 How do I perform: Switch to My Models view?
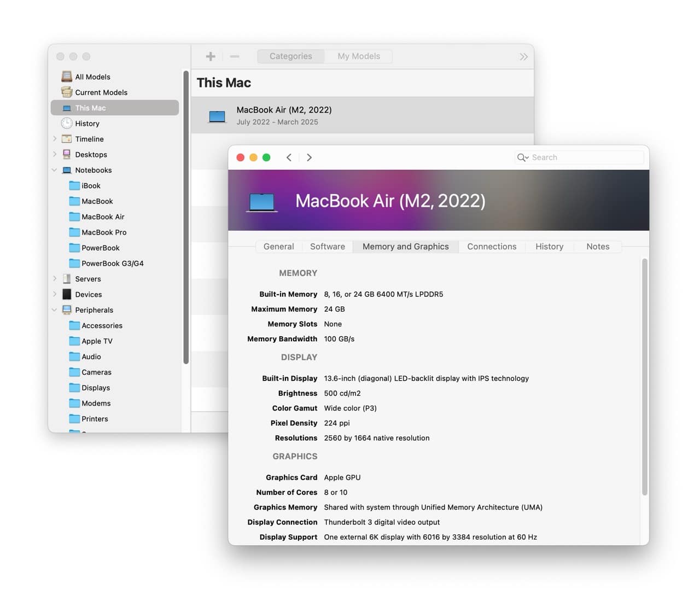pyautogui.click(x=359, y=56)
